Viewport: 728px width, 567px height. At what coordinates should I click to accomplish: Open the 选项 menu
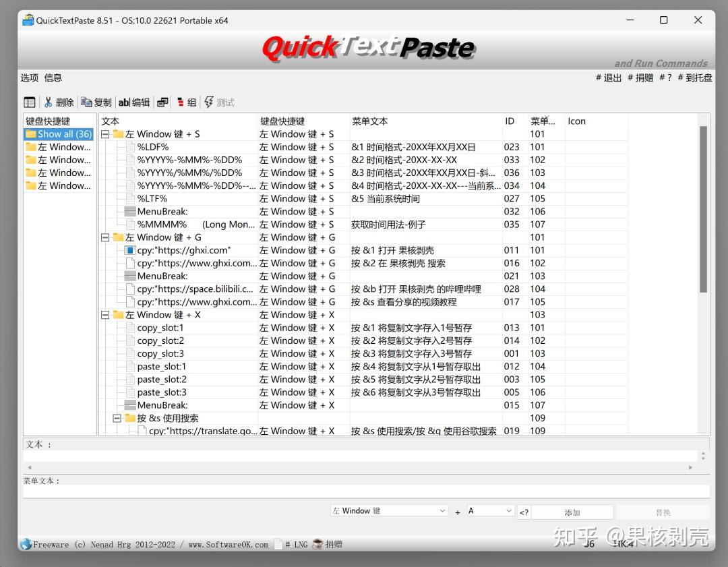click(30, 78)
